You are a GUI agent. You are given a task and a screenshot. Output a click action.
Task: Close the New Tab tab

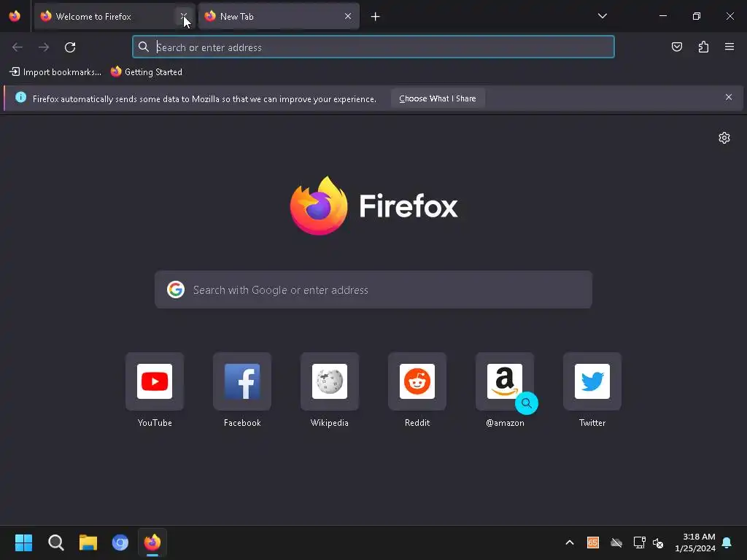pyautogui.click(x=348, y=16)
